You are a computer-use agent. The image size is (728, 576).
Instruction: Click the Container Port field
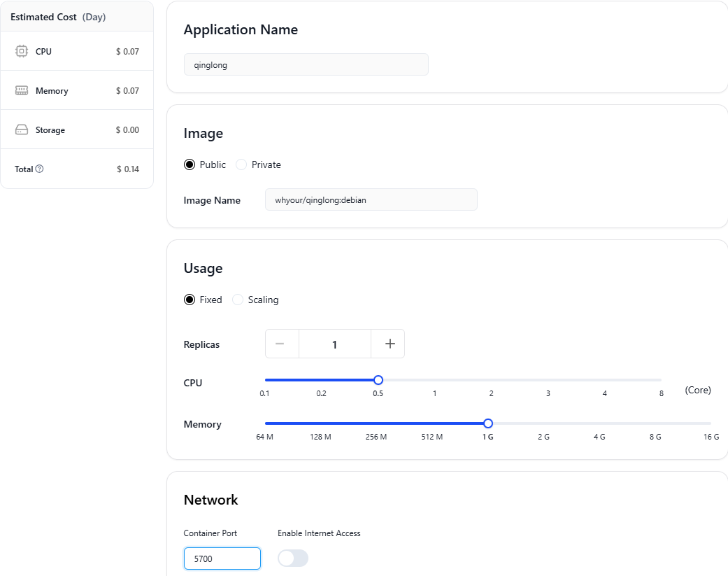pos(222,559)
